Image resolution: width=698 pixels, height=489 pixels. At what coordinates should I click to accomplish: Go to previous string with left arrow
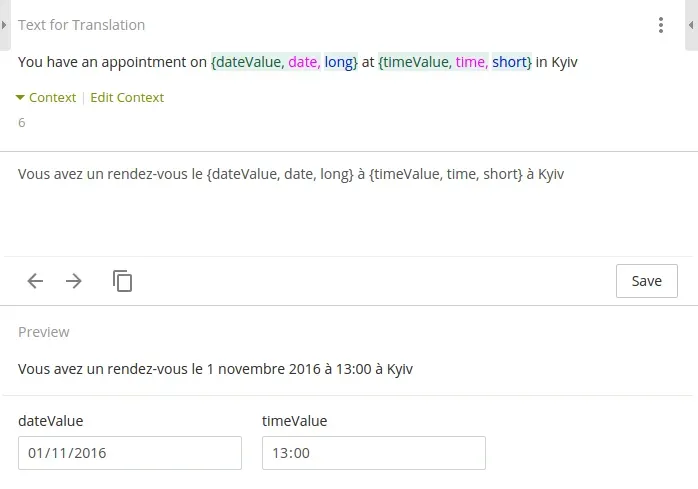35,281
